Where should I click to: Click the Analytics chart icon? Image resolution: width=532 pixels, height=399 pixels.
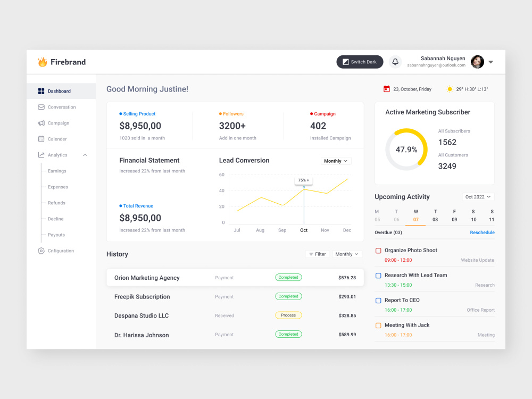click(41, 155)
